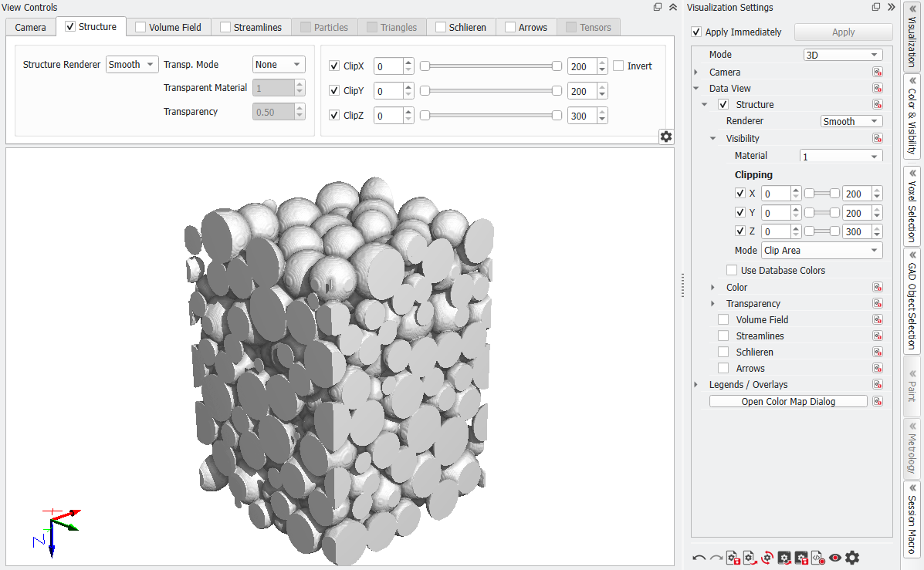Click the reset icon on the Data View row
Screen dimensions: 924x570
(x=878, y=89)
